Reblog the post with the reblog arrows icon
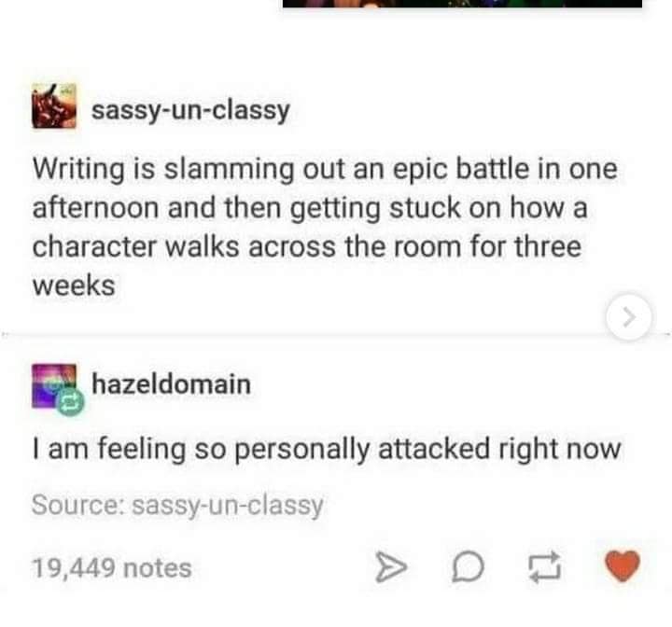This screenshot has height=627, width=672. [544, 566]
